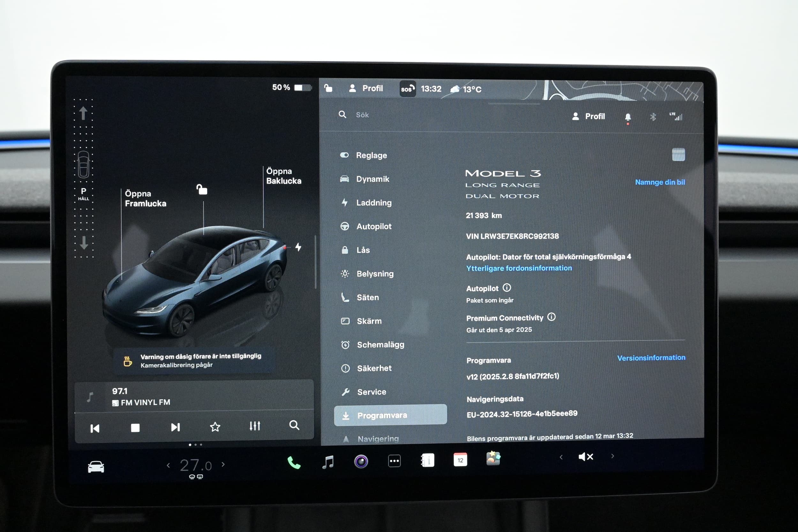Open notifications bell icon
This screenshot has height=532, width=798.
coord(628,117)
